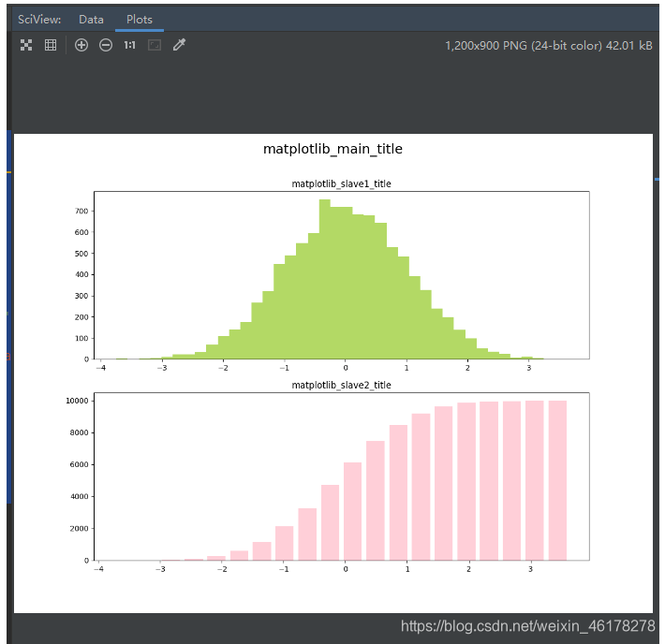Toggle the grid overlay icon

click(x=51, y=45)
